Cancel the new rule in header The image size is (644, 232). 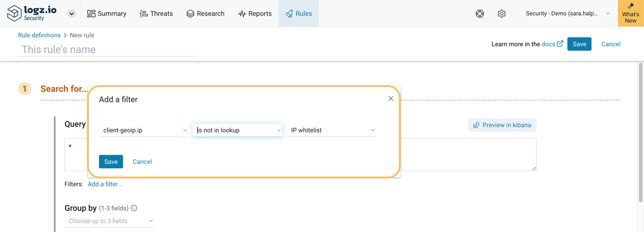(x=611, y=44)
